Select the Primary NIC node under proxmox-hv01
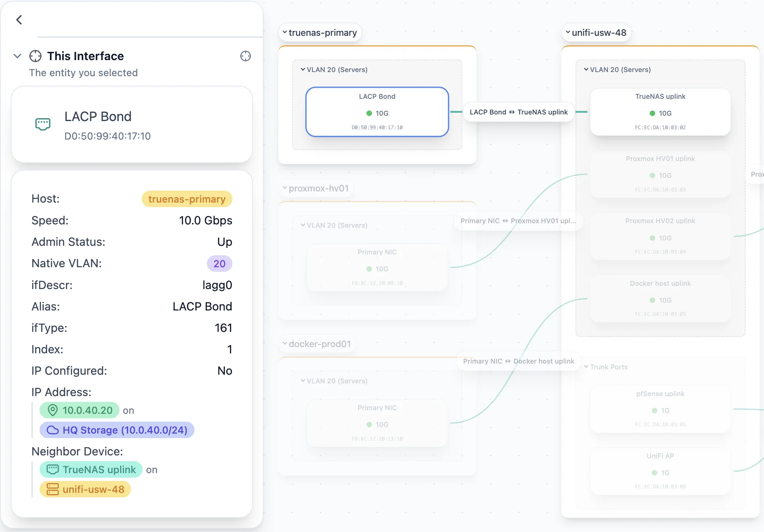Image resolution: width=764 pixels, height=532 pixels. [x=377, y=267]
